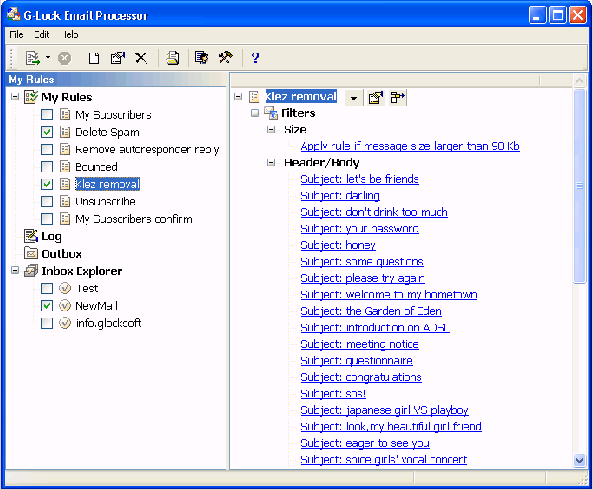
Task: Collapse the Inbox Explorer tree node
Action: click(x=15, y=271)
